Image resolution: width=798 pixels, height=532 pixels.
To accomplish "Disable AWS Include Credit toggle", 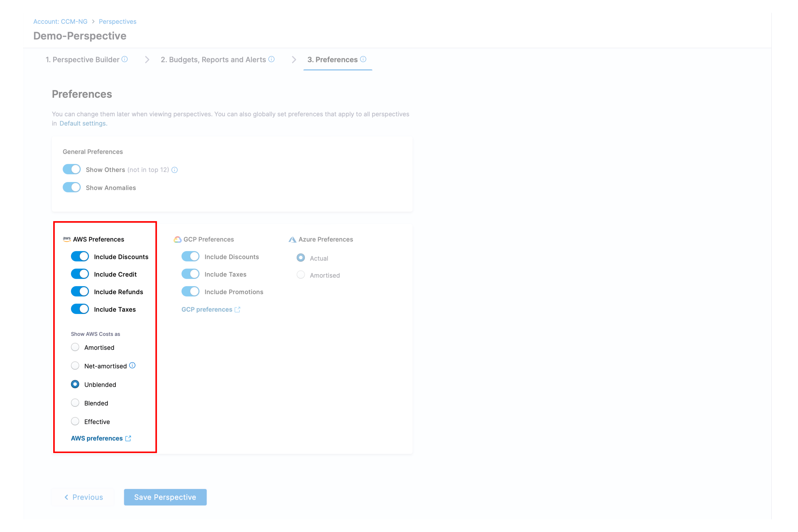I will click(x=80, y=274).
